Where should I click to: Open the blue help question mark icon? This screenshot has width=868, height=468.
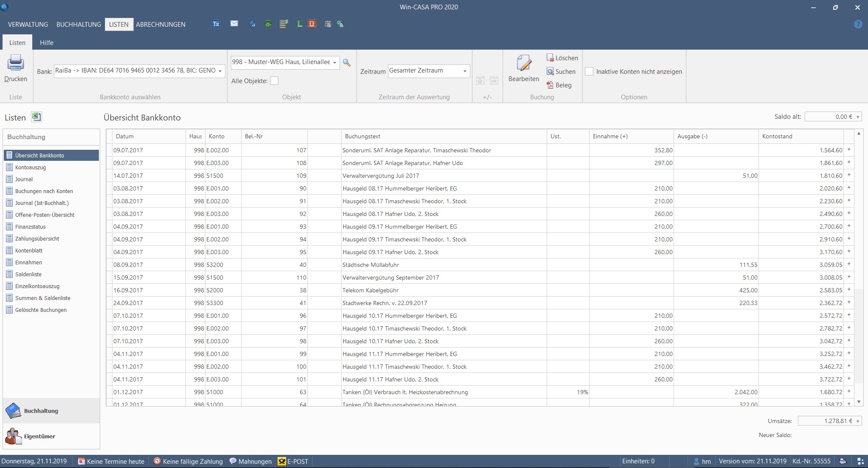pyautogui.click(x=858, y=24)
